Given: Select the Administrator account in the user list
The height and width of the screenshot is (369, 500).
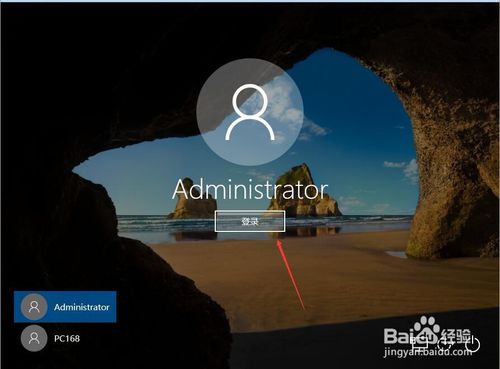Looking at the screenshot, I should tap(65, 307).
